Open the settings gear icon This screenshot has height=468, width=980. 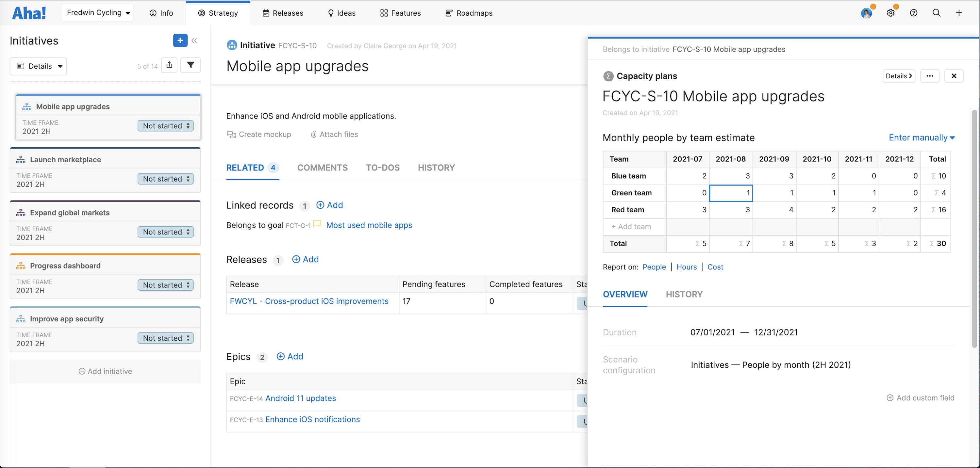[890, 12]
